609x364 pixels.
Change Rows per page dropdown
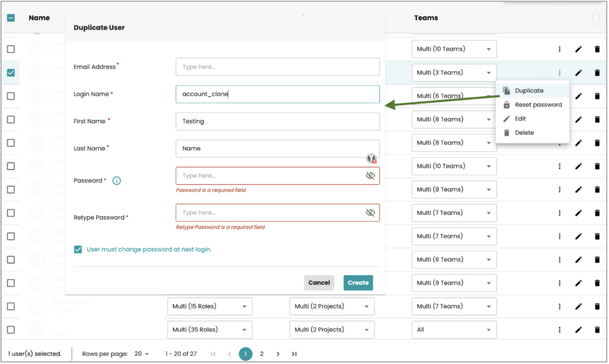tap(141, 354)
